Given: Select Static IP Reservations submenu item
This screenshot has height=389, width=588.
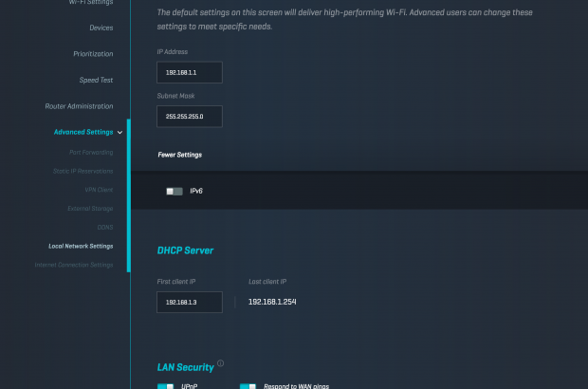Looking at the screenshot, I should (x=83, y=171).
